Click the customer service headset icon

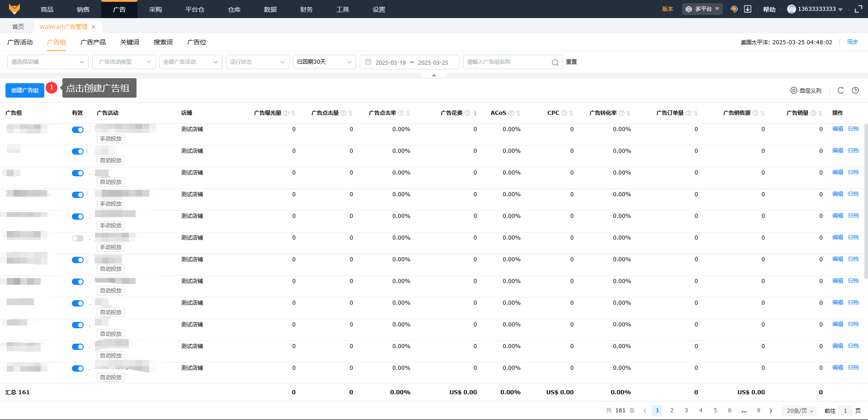coord(734,9)
